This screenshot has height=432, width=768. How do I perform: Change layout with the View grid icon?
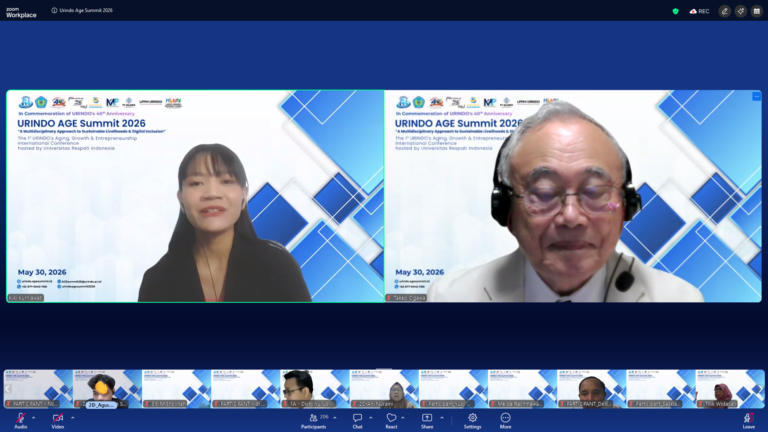(757, 11)
